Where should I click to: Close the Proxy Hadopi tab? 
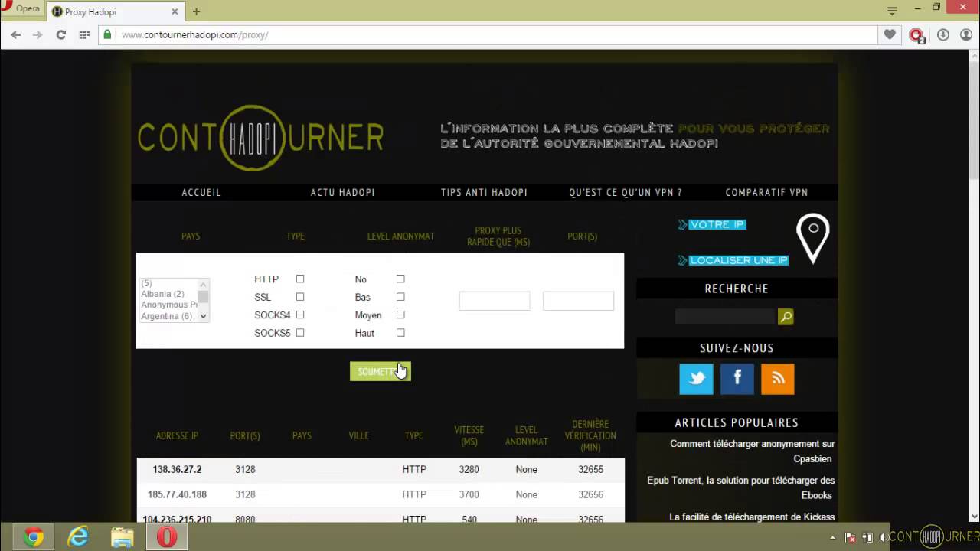[x=175, y=11]
